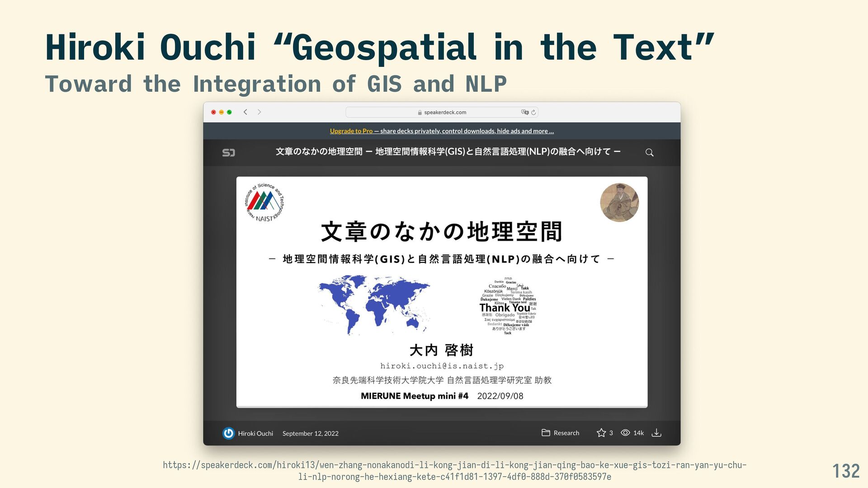
Task: Click the page reload icon
Action: (x=533, y=112)
